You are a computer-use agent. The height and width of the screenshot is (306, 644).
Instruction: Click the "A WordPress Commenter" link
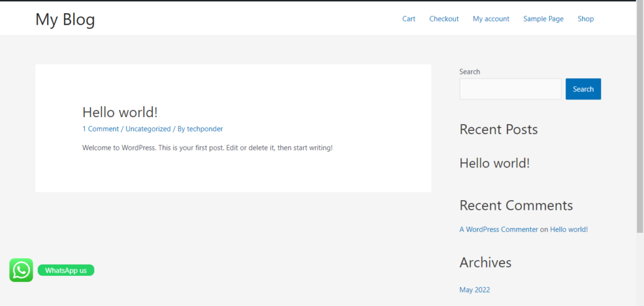pos(499,230)
